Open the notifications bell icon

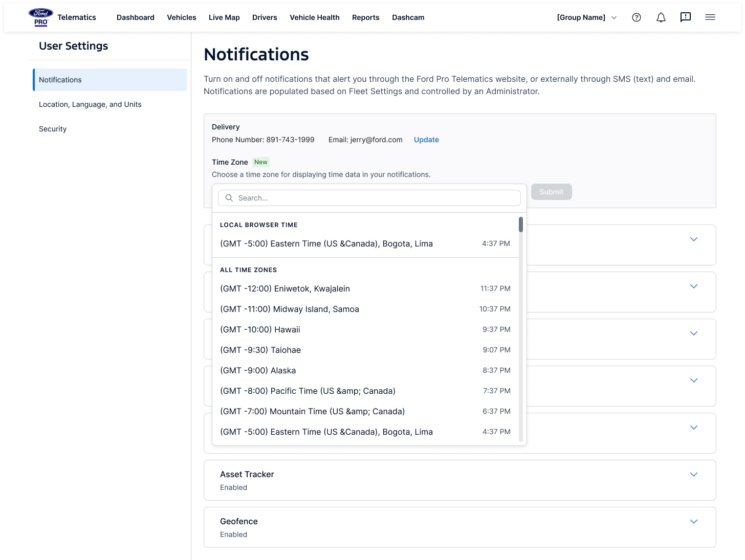click(661, 17)
